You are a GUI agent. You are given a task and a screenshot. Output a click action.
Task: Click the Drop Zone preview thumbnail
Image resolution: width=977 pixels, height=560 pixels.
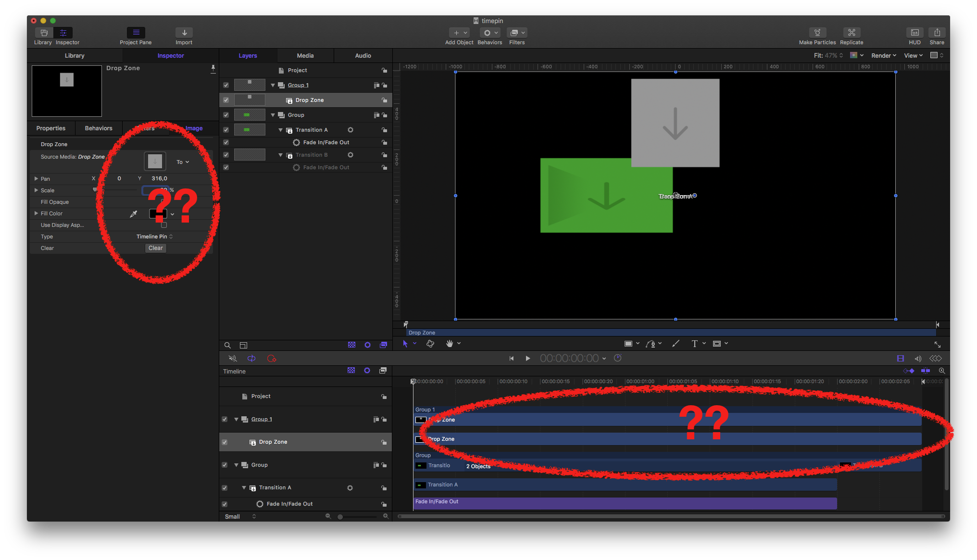coord(67,91)
